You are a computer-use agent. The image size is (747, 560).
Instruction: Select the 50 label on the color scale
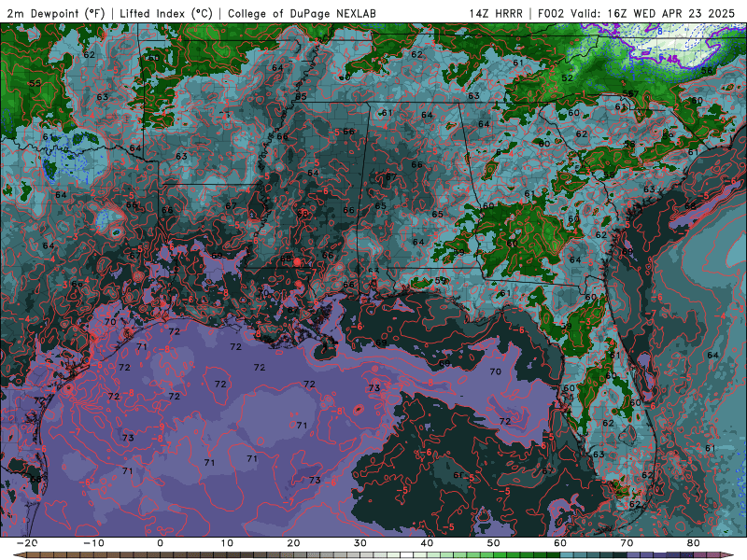coord(494,543)
